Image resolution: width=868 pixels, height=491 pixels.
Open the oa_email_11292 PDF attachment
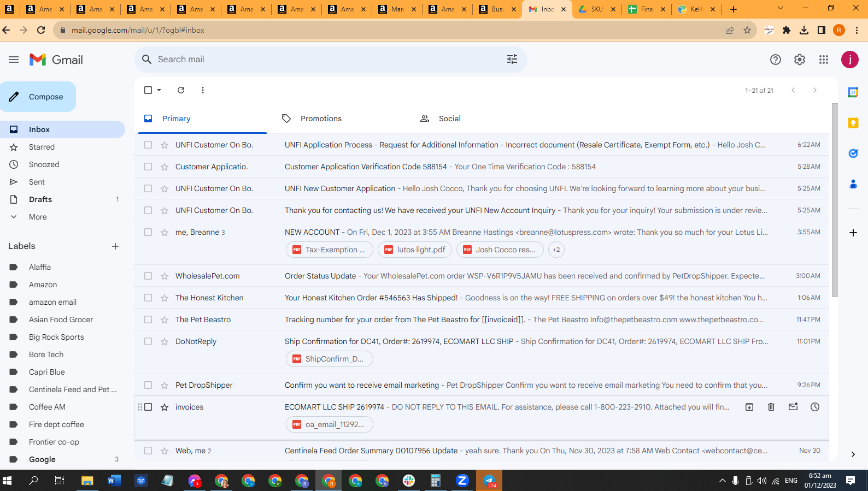330,424
